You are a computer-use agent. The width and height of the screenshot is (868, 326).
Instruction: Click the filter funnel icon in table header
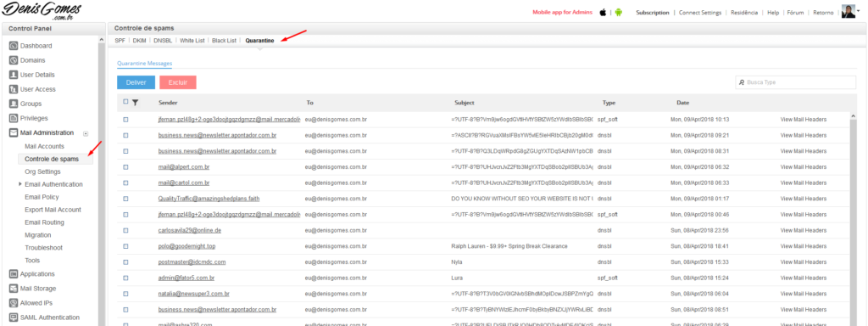pos(135,103)
